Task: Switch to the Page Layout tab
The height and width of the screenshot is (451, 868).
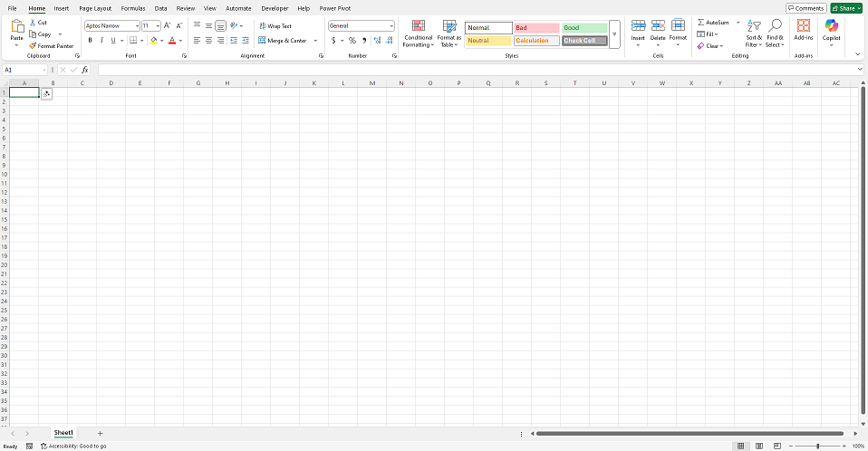Action: (95, 8)
